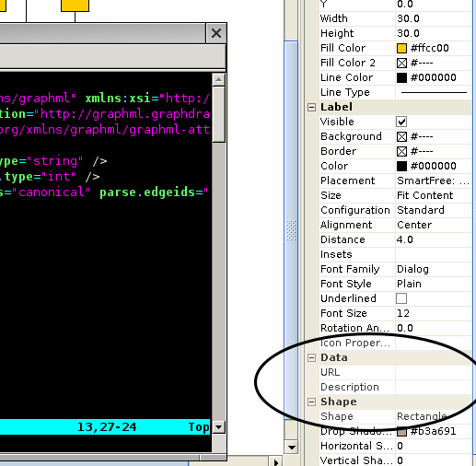Toggle the label Background crossed box
This screenshot has height=466, width=476.
(x=401, y=136)
